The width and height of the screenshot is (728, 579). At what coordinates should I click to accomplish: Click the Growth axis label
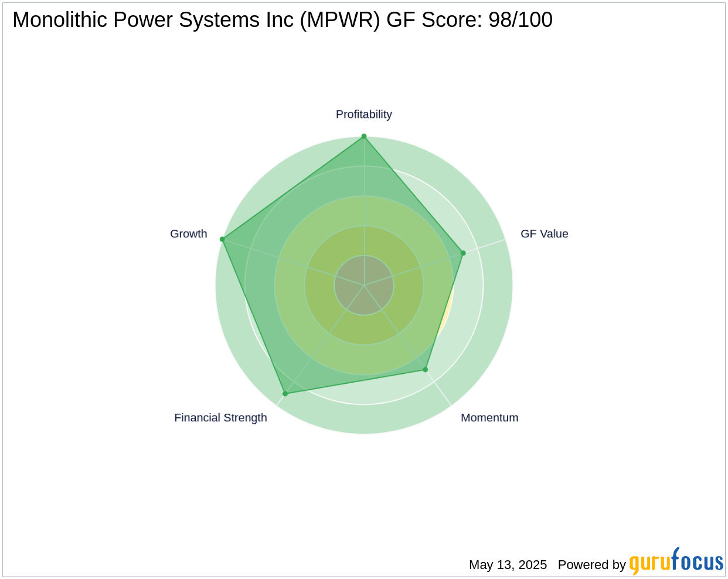click(x=188, y=234)
